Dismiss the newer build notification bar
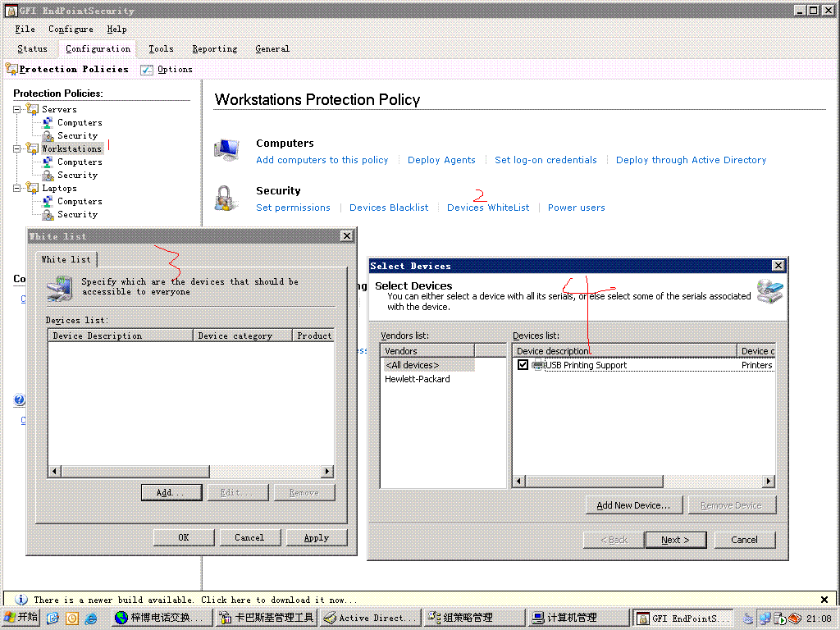840x630 pixels. point(824,600)
